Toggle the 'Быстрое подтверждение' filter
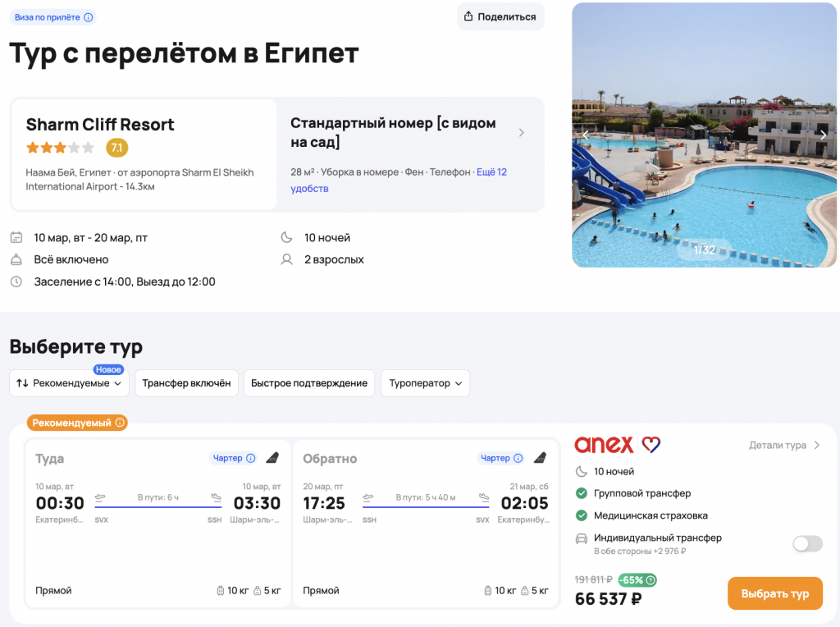Screen dimensions: 840x627 309,383
